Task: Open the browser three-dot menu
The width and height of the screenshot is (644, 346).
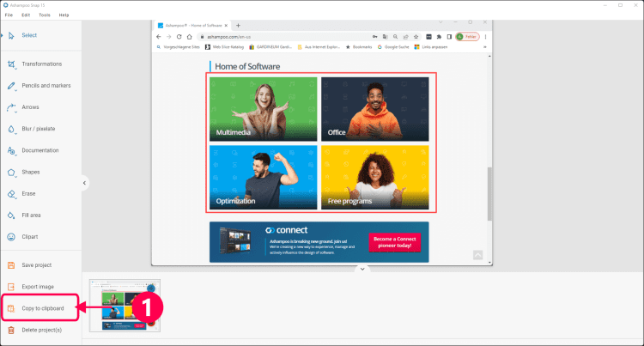Action: click(485, 37)
